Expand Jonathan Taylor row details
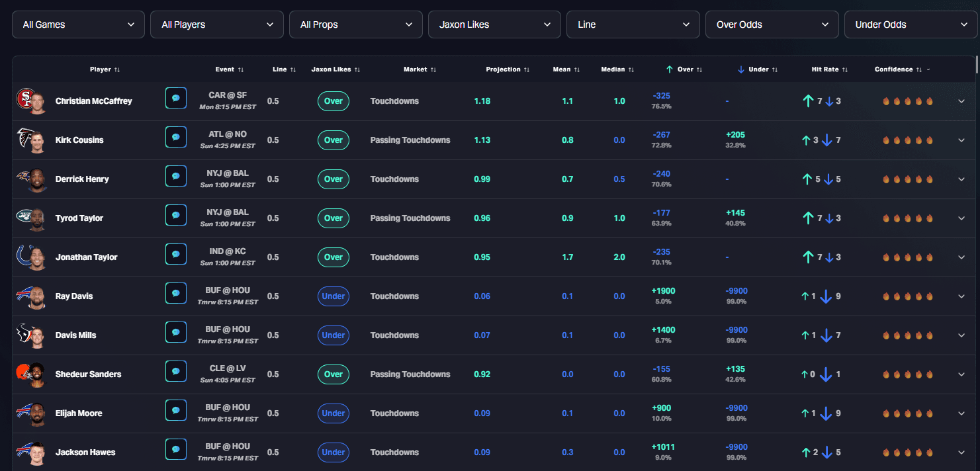This screenshot has width=980, height=471. (x=961, y=257)
